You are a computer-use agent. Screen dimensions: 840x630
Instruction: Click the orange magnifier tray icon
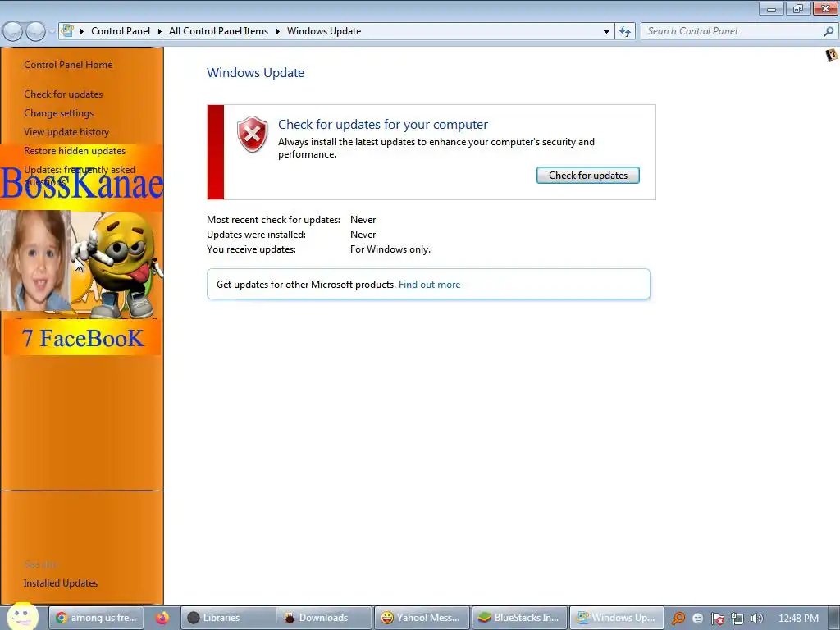click(x=678, y=619)
